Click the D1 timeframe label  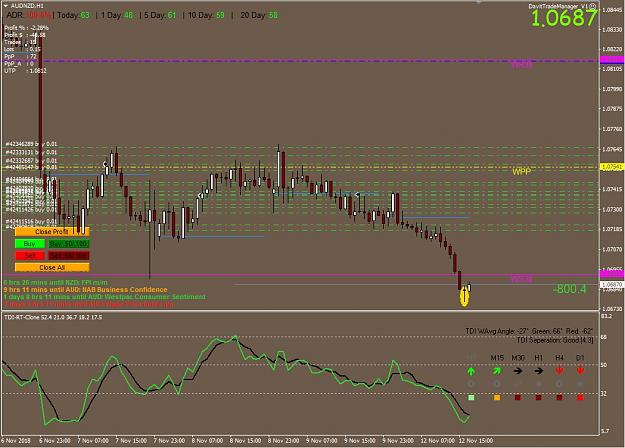580,358
